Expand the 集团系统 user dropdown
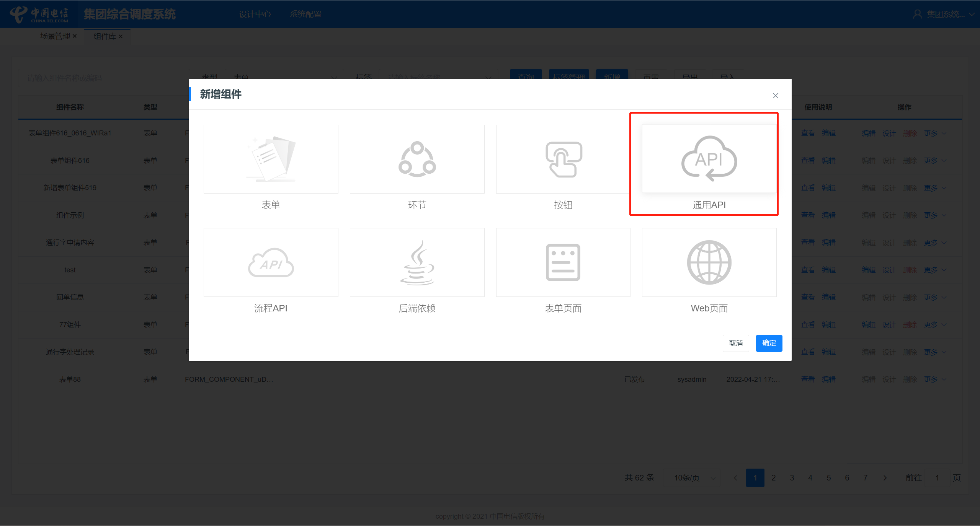Screen dimensions: 980x526 tap(972, 15)
